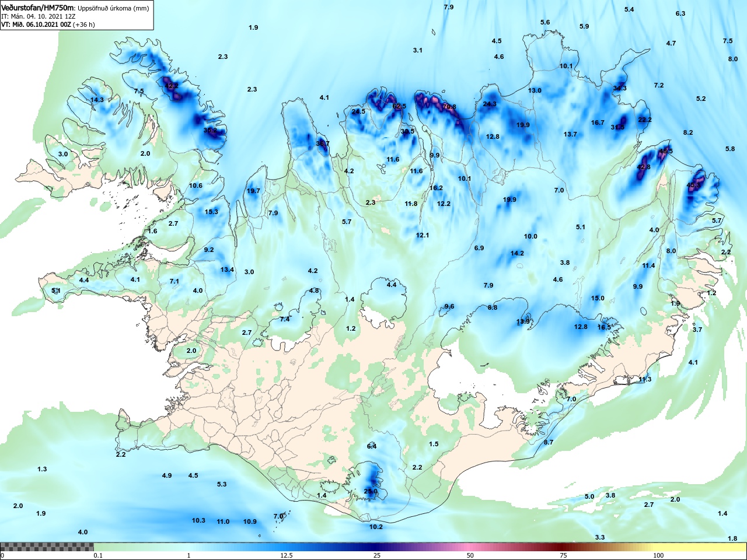This screenshot has height=560, width=747.
Task: Click the 'IT: Mán. 04. 10. 2021 12Z' line
Action: click(x=38, y=16)
